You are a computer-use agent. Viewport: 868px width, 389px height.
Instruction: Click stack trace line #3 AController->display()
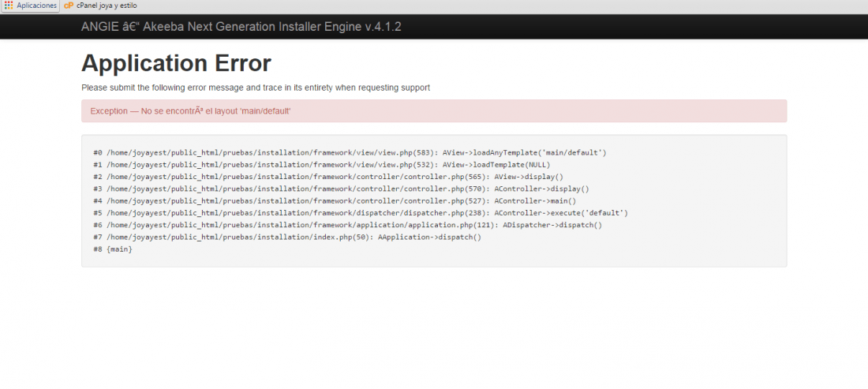(342, 189)
